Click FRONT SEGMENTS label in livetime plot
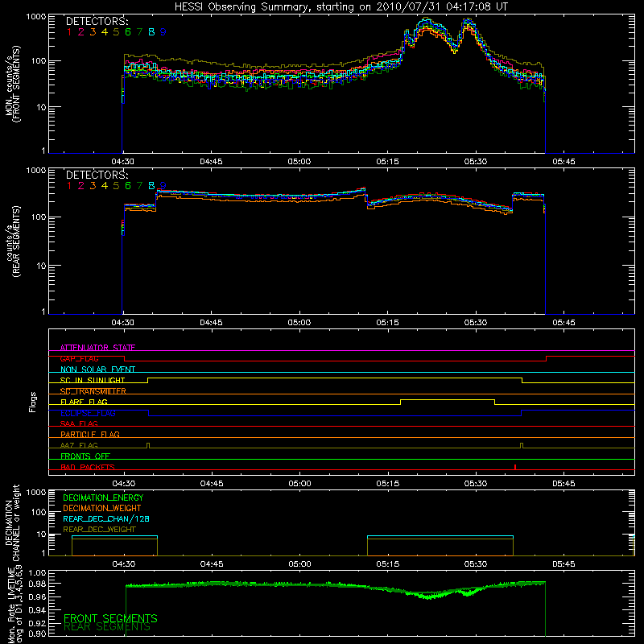The height and width of the screenshot is (644, 644). (x=110, y=618)
